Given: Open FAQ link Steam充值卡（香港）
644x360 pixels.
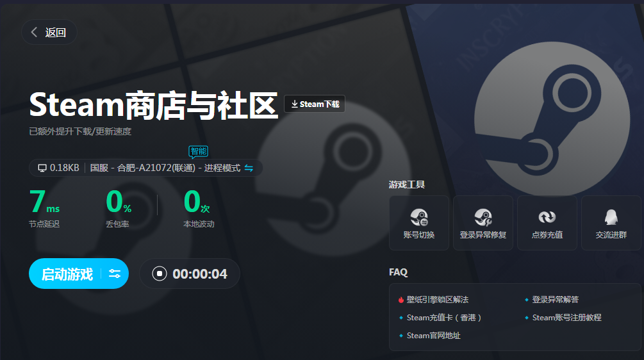Looking at the screenshot, I should (x=443, y=317).
